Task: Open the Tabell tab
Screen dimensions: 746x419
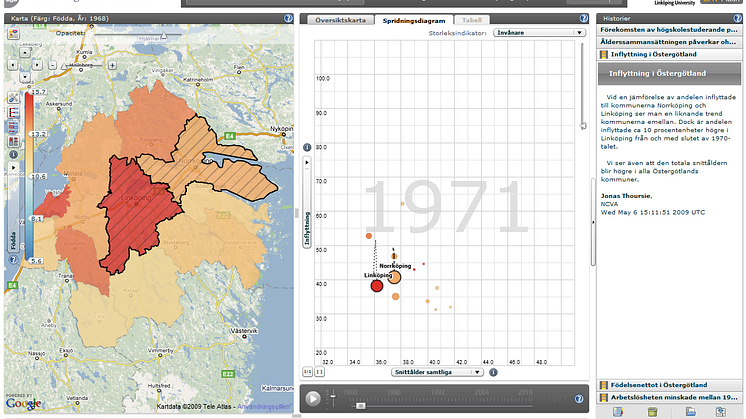Action: (x=471, y=20)
